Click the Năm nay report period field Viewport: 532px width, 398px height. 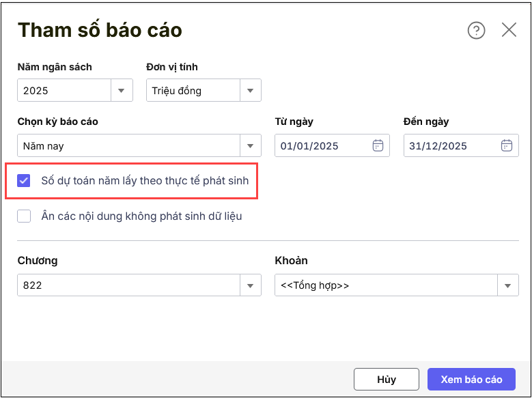128,145
